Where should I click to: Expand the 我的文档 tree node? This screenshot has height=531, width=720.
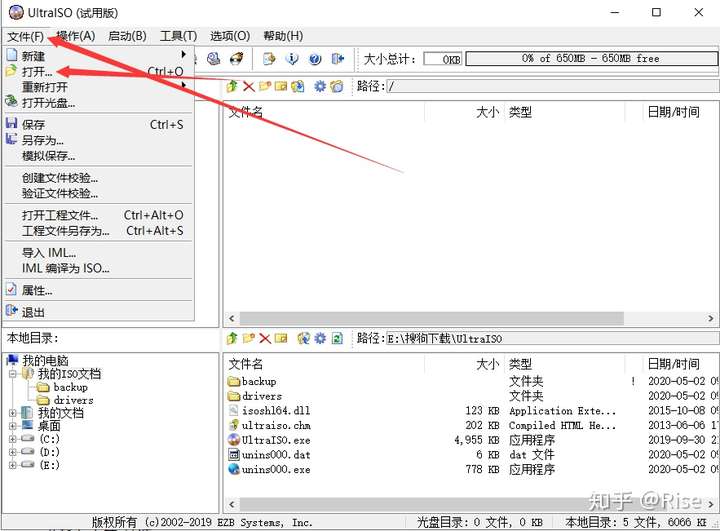coord(12,413)
